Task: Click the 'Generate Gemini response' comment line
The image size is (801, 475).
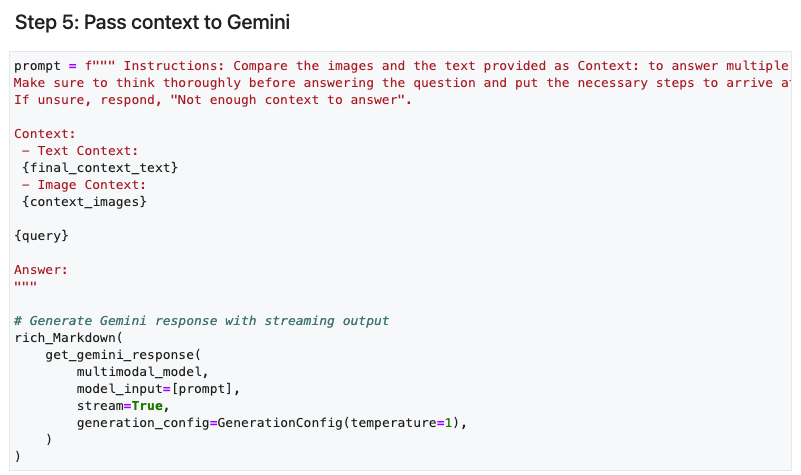Action: pyautogui.click(x=201, y=321)
